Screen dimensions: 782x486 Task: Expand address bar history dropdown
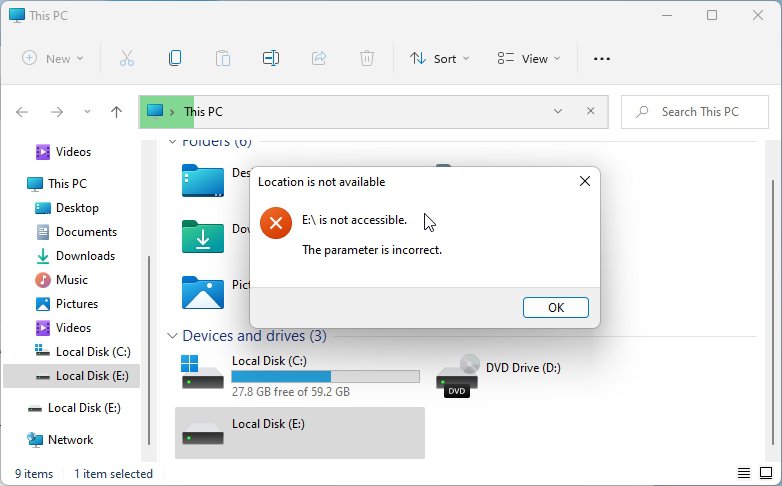(x=558, y=111)
